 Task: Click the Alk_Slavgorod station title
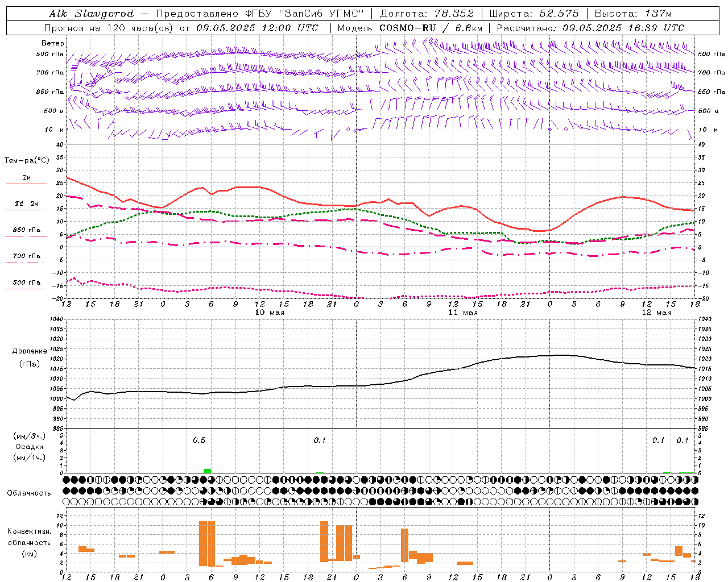click(x=92, y=14)
